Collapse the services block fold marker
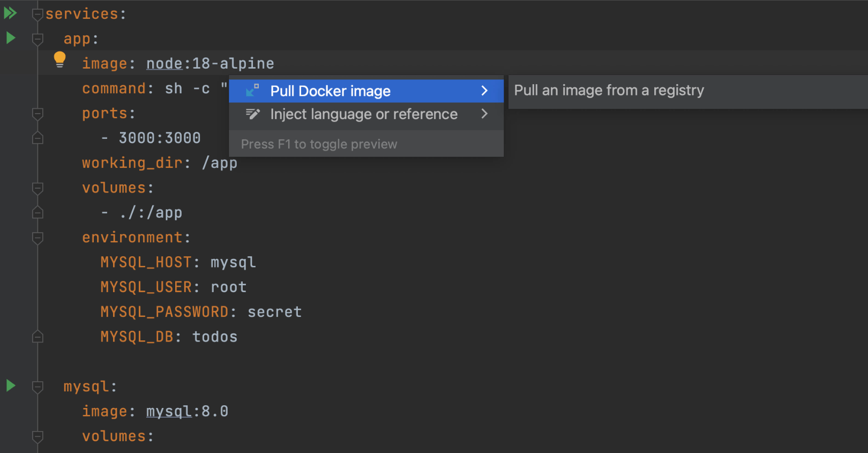This screenshot has width=868, height=453. click(38, 14)
